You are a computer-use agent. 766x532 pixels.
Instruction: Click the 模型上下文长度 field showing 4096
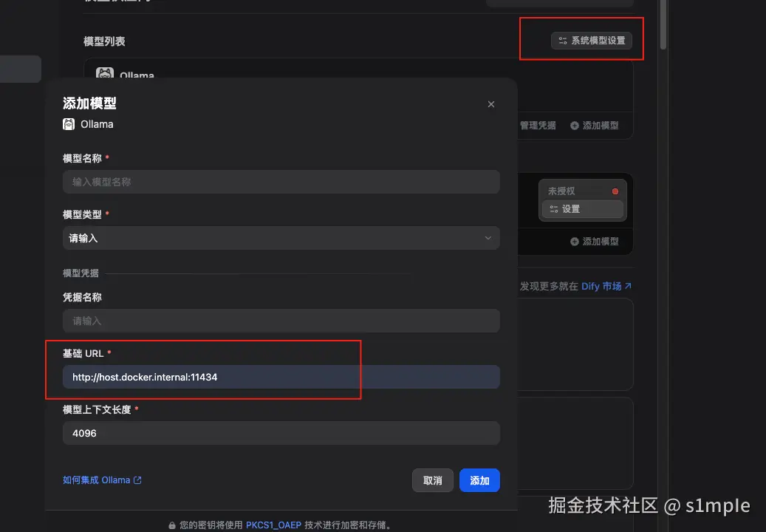tap(281, 433)
